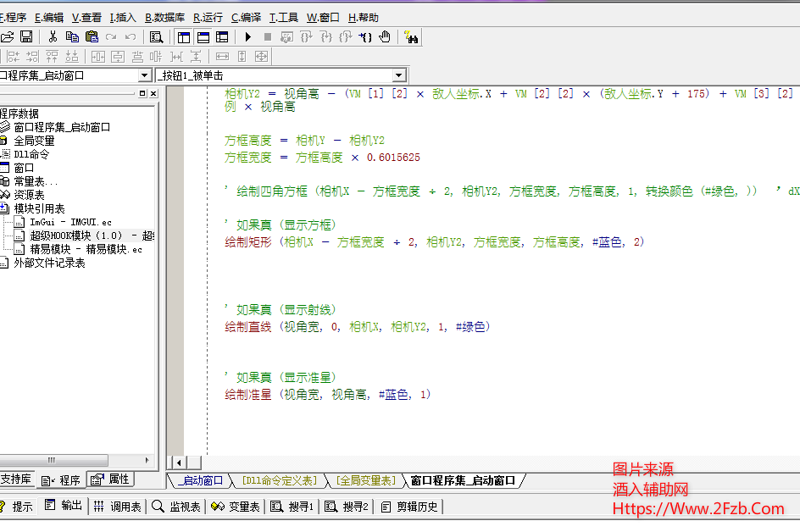Click the Copy toolbar icon

[x=72, y=36]
